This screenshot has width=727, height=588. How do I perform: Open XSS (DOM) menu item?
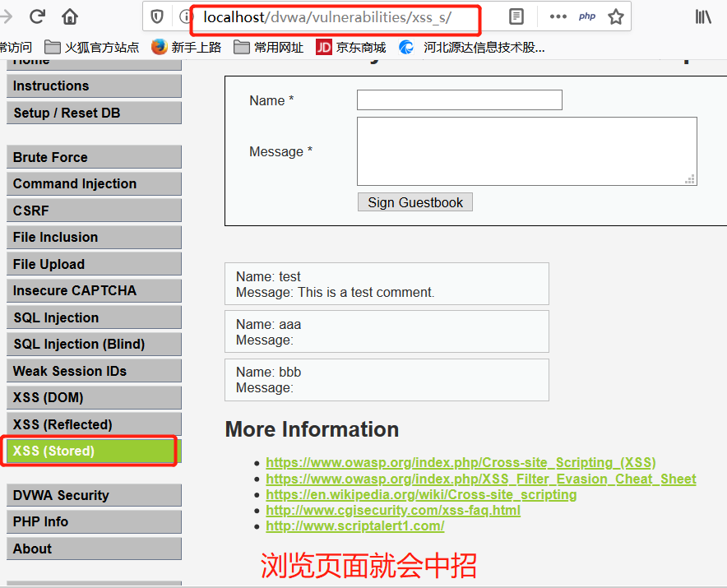[x=94, y=398]
